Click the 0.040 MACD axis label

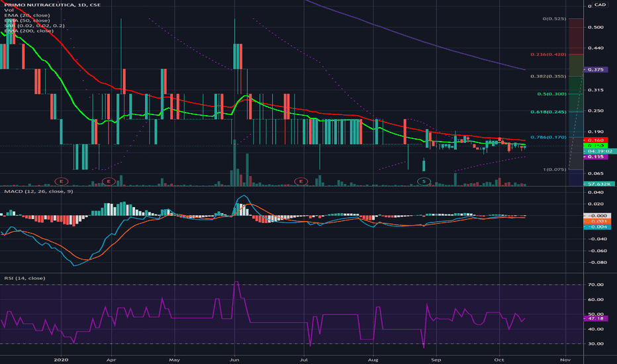(x=595, y=193)
